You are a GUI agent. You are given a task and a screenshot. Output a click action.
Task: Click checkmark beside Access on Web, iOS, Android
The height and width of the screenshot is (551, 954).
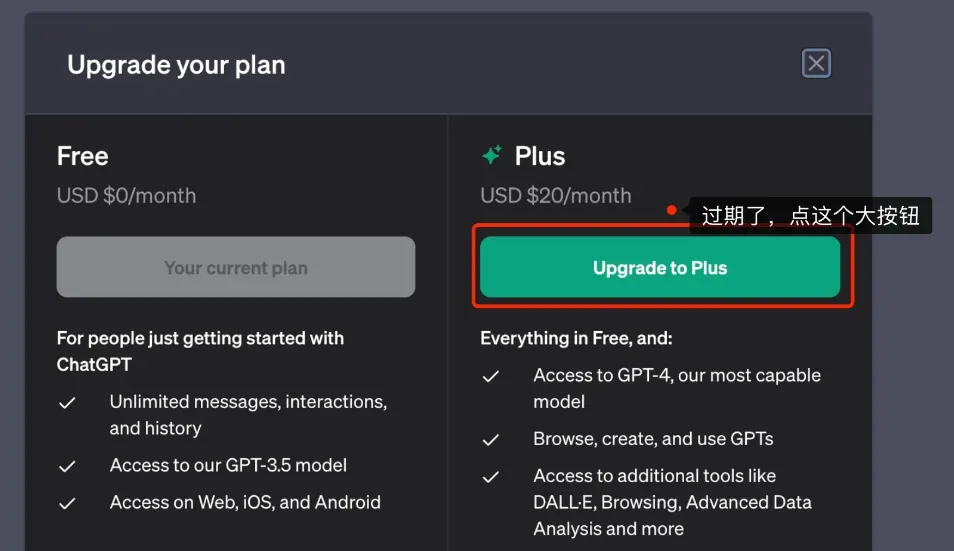(x=67, y=504)
